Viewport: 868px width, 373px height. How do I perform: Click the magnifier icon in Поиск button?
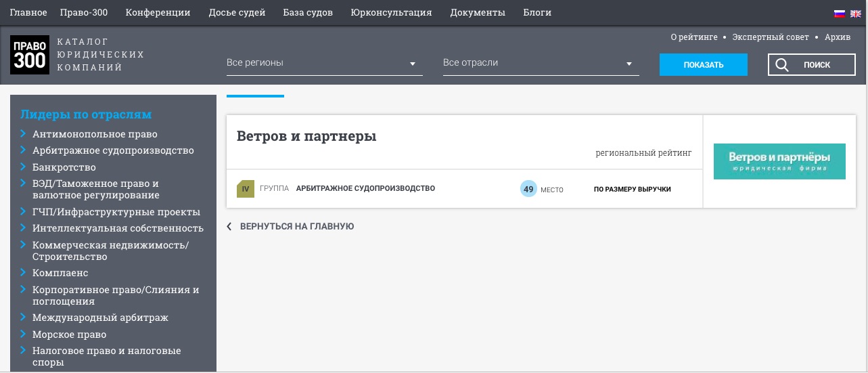click(x=782, y=65)
